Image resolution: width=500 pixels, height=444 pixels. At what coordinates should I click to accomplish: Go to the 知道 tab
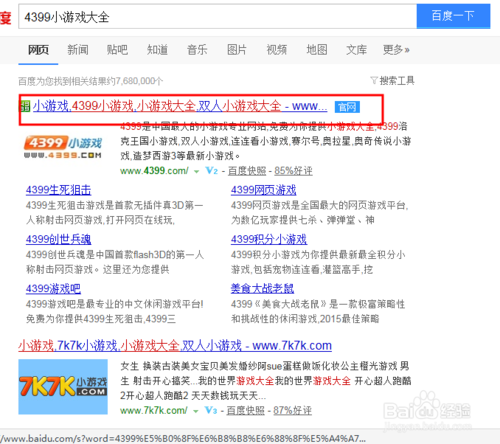click(157, 50)
